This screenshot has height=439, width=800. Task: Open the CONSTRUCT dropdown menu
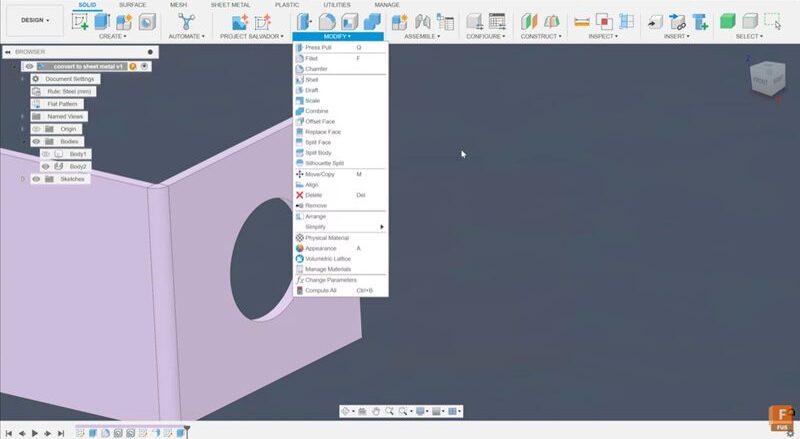pyautogui.click(x=541, y=36)
